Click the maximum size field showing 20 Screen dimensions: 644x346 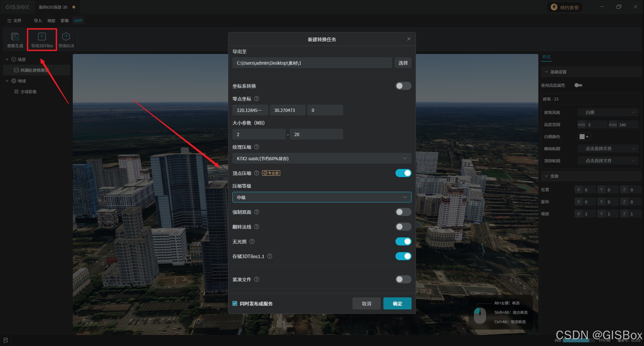click(316, 134)
